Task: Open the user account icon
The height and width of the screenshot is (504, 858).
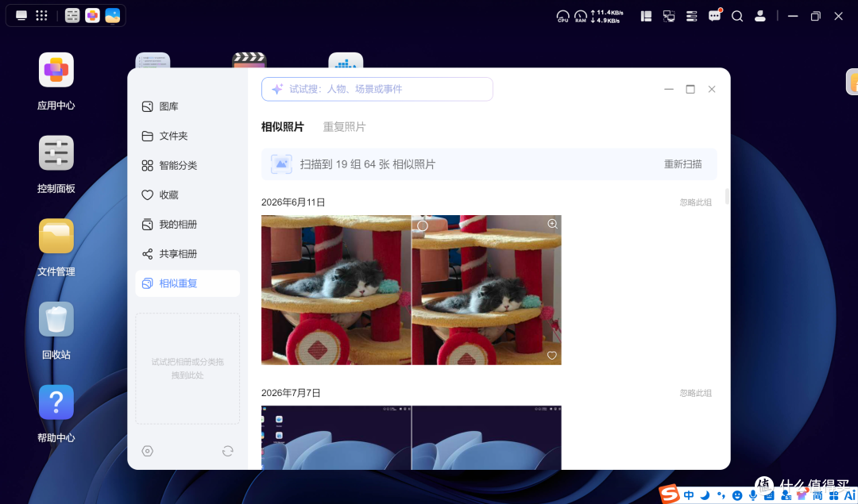Action: (x=760, y=17)
